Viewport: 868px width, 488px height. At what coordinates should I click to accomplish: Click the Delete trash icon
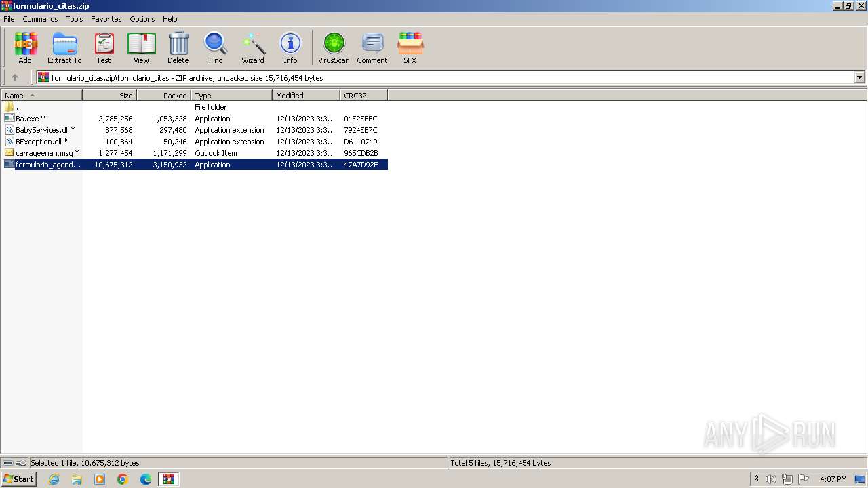178,48
